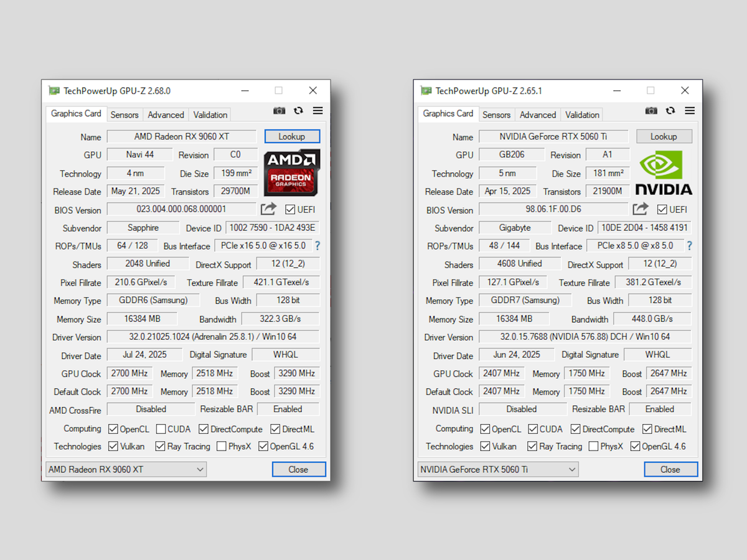Toggle the DirectCompute checkbox in the AMD window
This screenshot has height=560, width=747.
pyautogui.click(x=204, y=429)
